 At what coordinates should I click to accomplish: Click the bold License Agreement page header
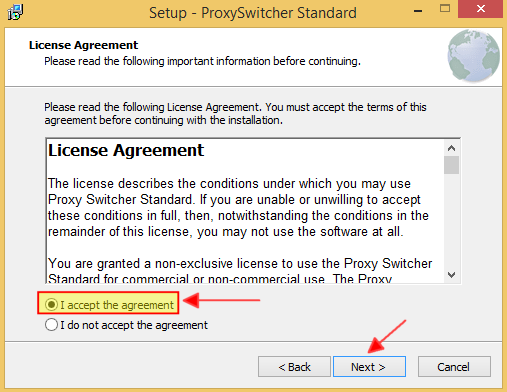click(83, 45)
